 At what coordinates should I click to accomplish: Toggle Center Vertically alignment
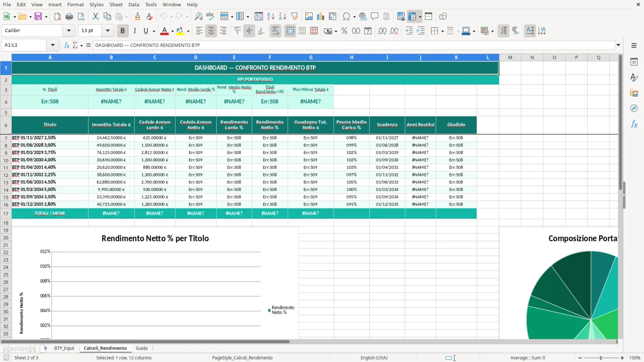point(249,31)
